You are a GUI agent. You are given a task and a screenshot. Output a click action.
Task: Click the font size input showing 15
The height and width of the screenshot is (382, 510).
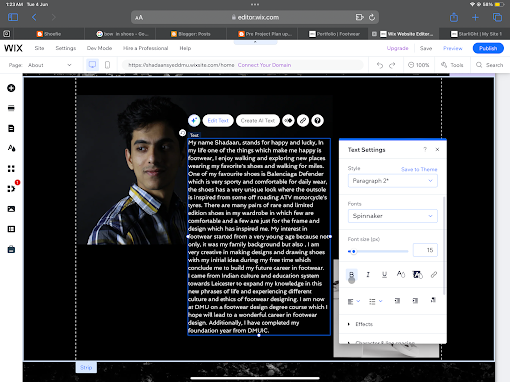point(425,250)
